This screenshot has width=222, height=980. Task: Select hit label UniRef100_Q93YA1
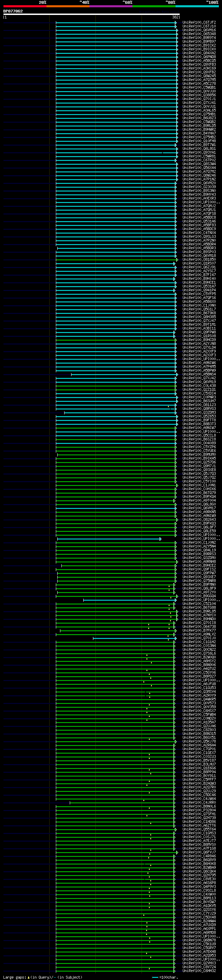(x=199, y=153)
